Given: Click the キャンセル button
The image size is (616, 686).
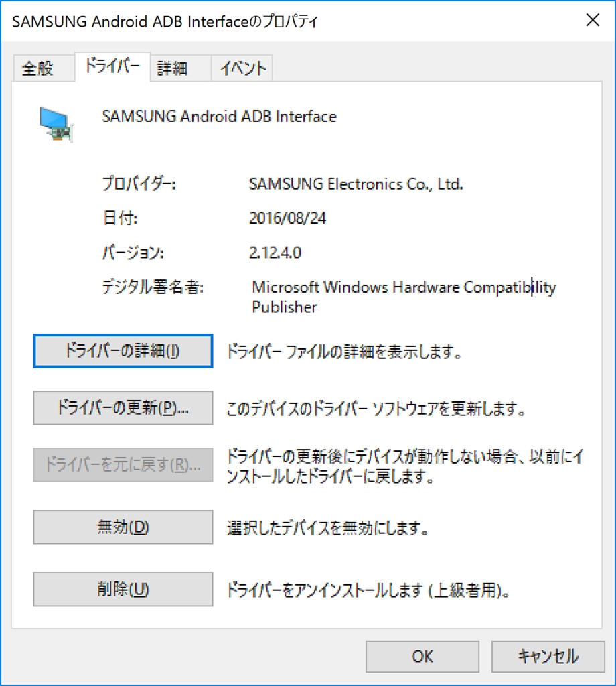Looking at the screenshot, I should pos(548,657).
